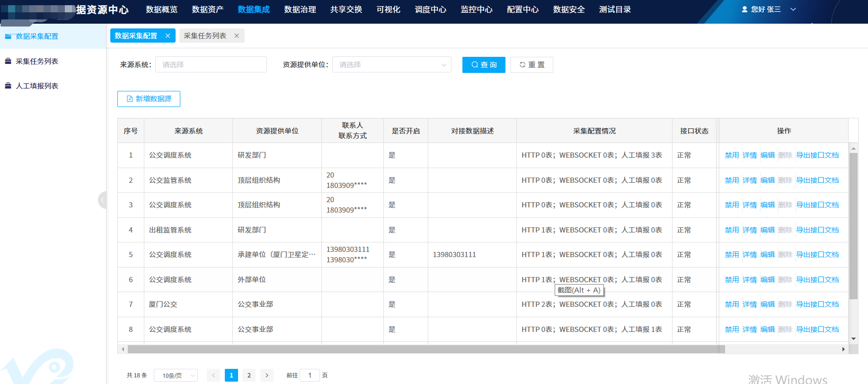Click 编辑 for row 5
Image resolution: width=868 pixels, height=384 pixels.
(768, 255)
